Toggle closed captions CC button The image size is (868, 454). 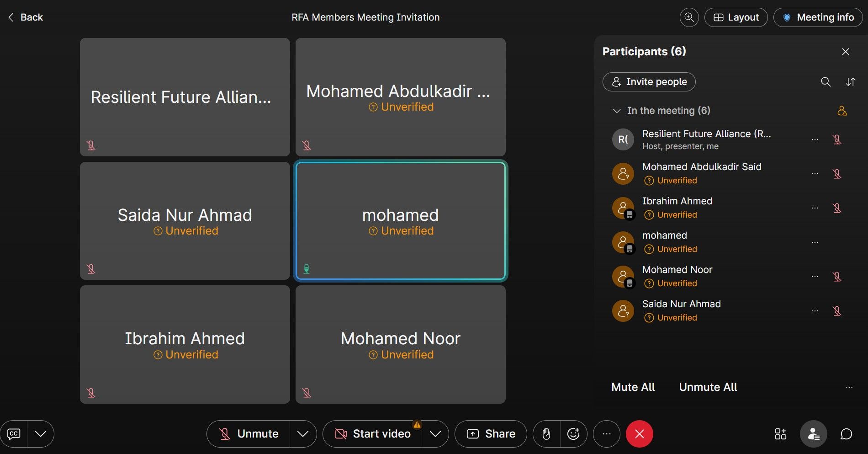tap(14, 434)
